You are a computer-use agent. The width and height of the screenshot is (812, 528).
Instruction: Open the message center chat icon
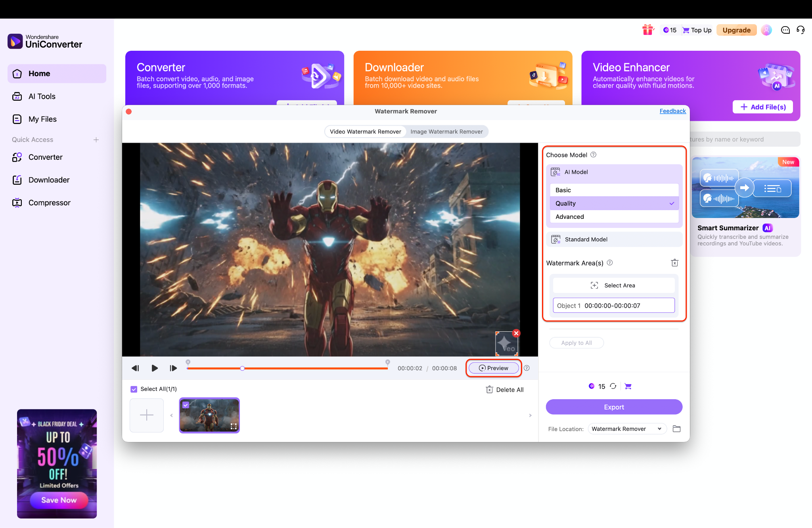(x=785, y=30)
